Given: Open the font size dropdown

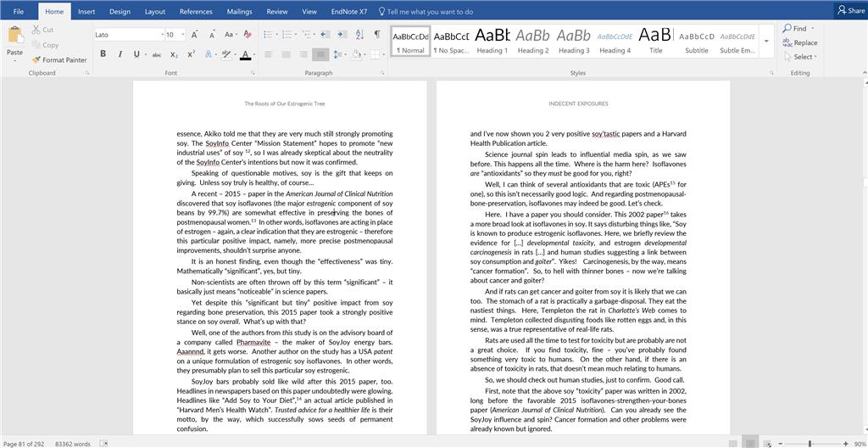Looking at the screenshot, I should tap(183, 35).
